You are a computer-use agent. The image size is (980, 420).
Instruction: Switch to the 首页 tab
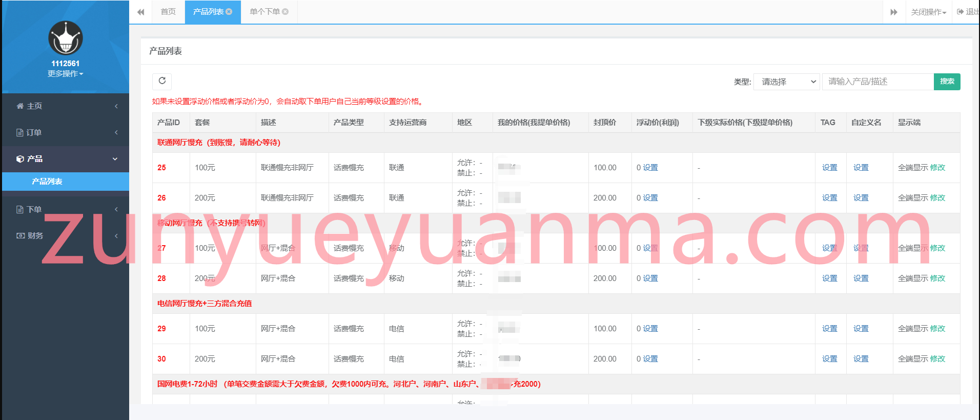168,12
